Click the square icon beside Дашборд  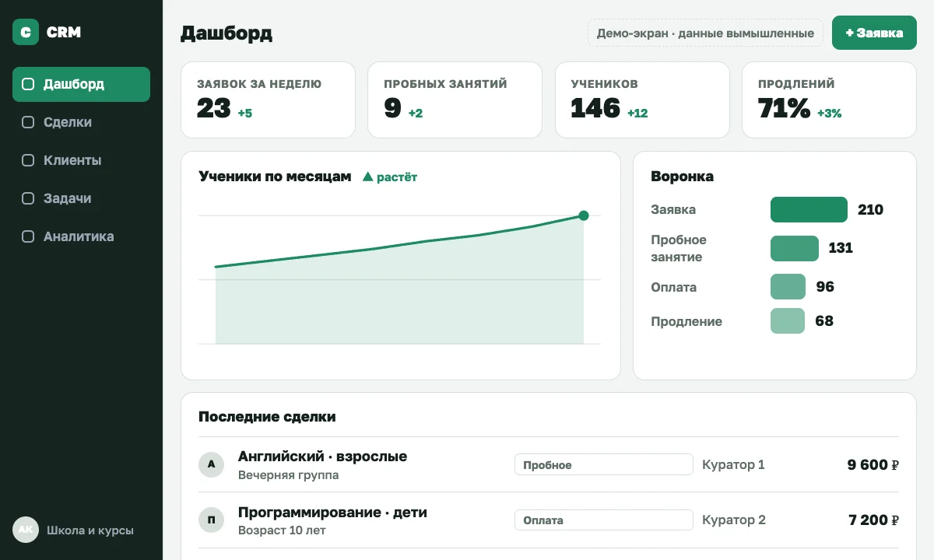(x=28, y=84)
